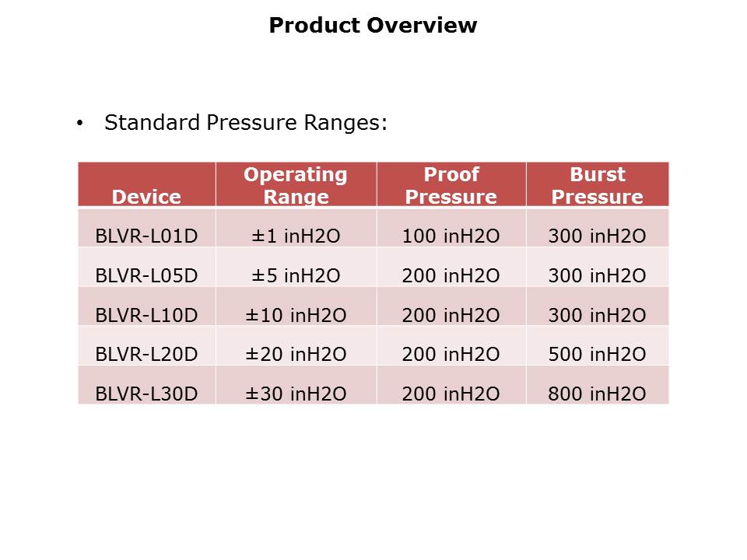Select the ±10 inH2O operating range cell

click(x=296, y=315)
